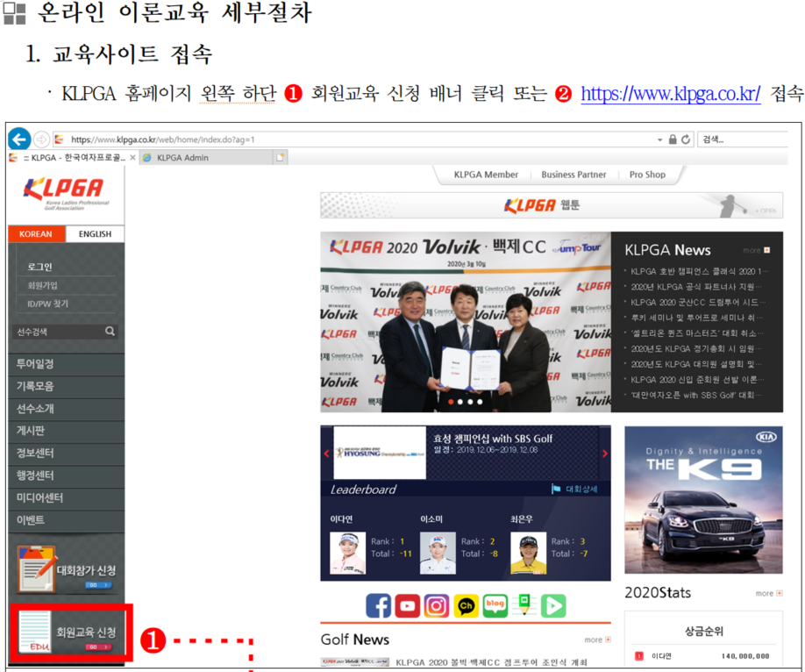Open the Naver blog icon
The image size is (805, 672).
click(495, 605)
